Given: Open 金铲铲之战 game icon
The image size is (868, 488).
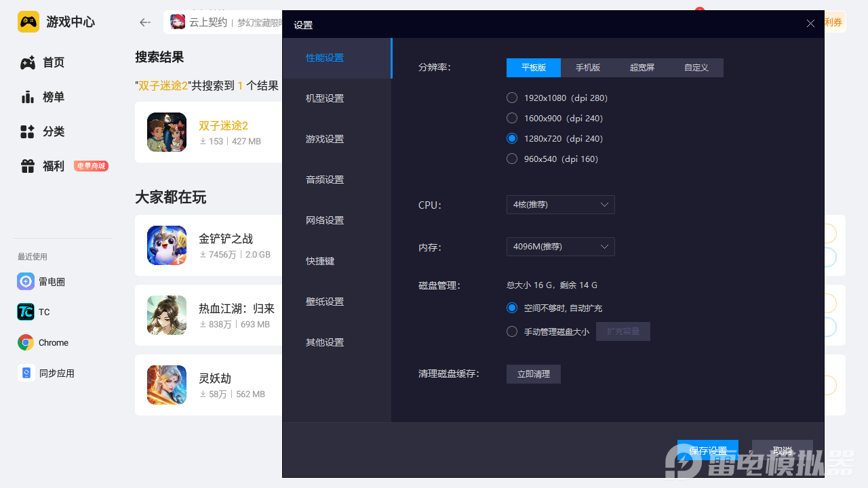Looking at the screenshot, I should tap(167, 245).
